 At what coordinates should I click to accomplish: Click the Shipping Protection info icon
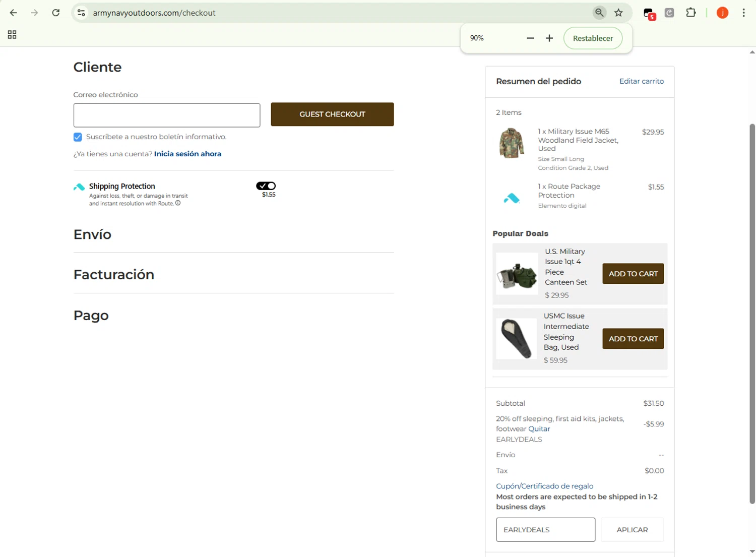pos(178,203)
